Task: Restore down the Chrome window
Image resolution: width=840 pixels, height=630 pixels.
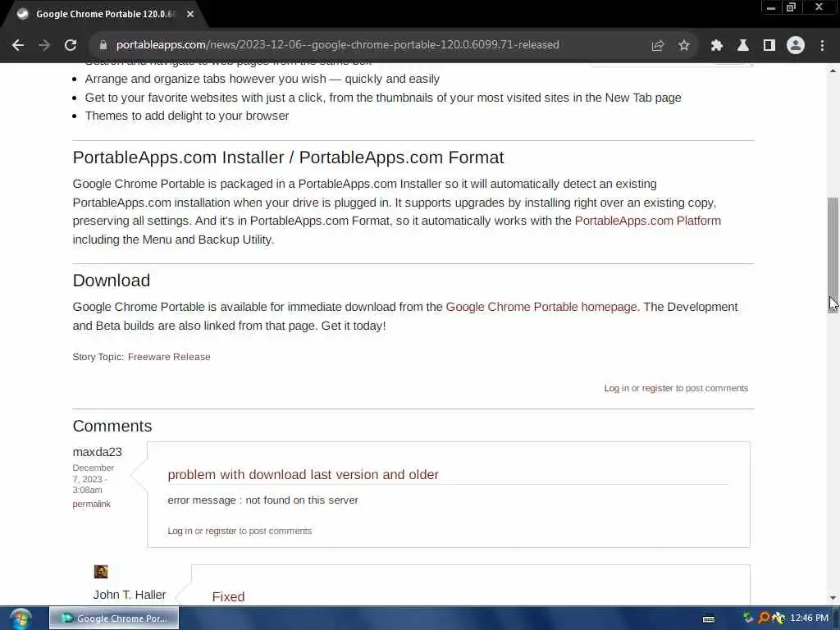Action: point(792,7)
